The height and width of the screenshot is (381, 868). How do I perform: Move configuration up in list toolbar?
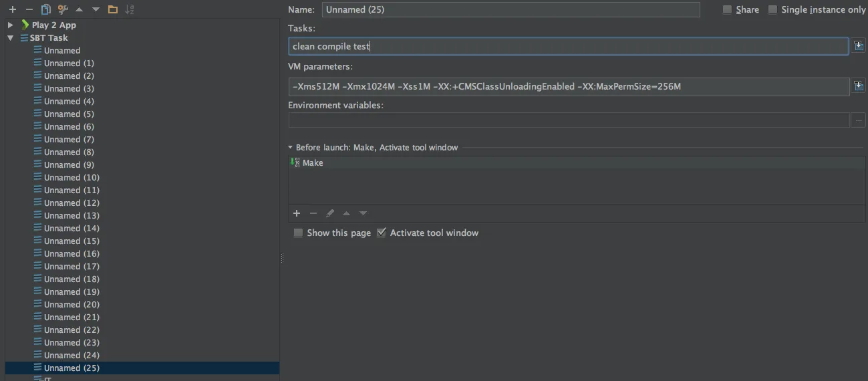click(80, 9)
